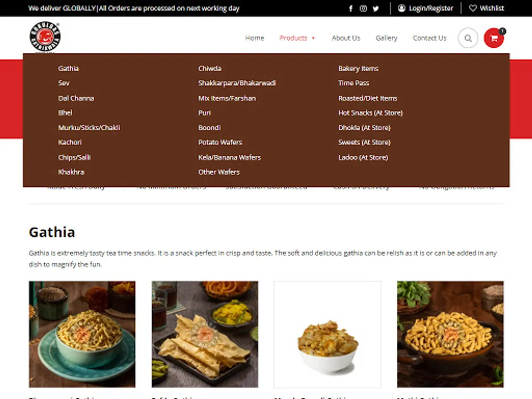View the white bowl gathia product image

tap(327, 334)
